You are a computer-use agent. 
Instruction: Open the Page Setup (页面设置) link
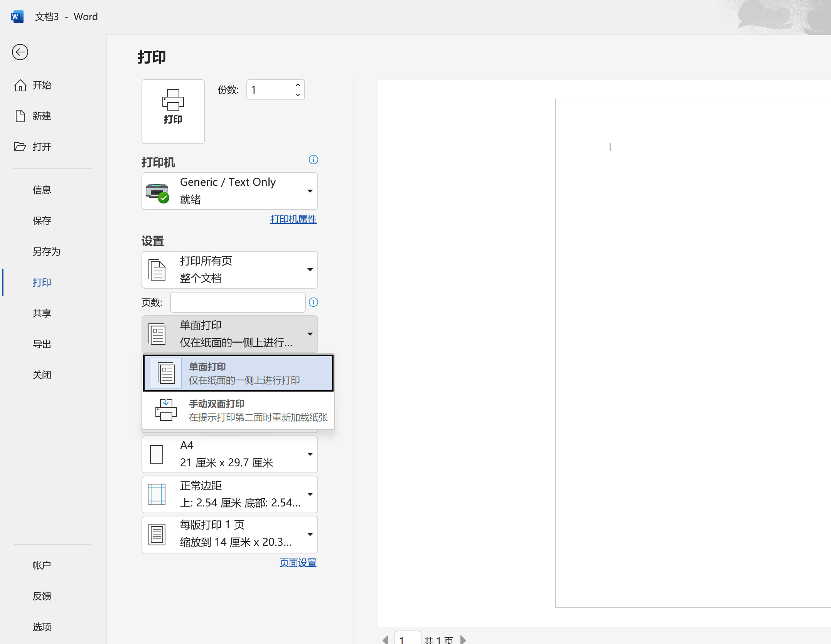[x=298, y=563]
